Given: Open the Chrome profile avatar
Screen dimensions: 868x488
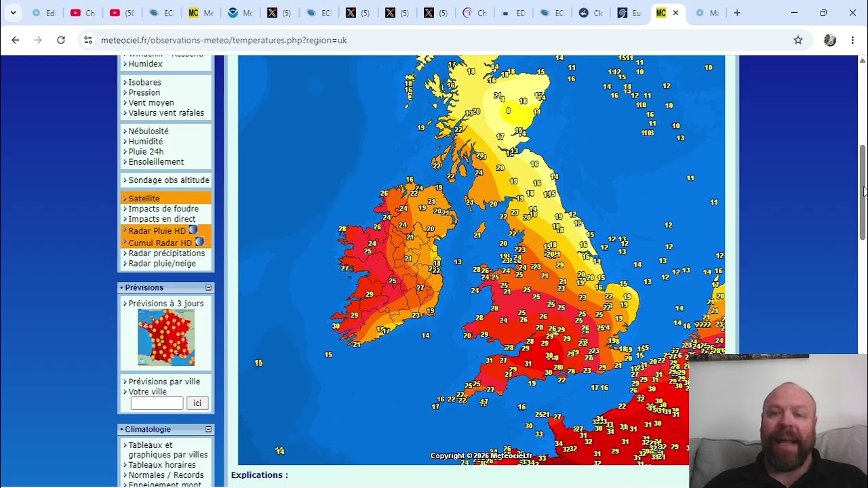Looking at the screenshot, I should pos(830,40).
